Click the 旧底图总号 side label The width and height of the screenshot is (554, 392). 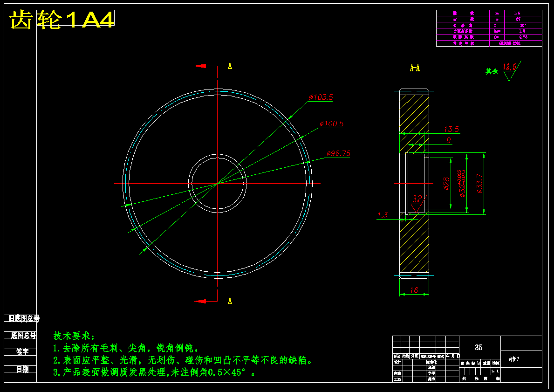click(24, 318)
